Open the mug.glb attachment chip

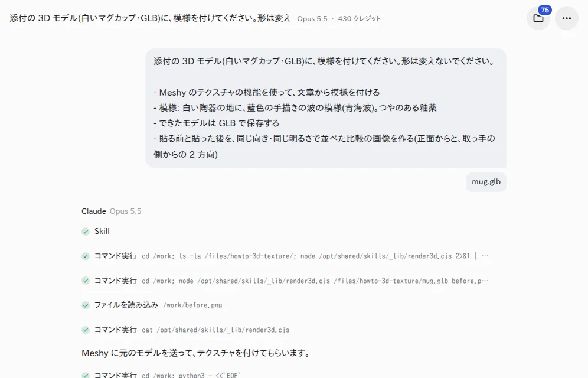tap(486, 182)
